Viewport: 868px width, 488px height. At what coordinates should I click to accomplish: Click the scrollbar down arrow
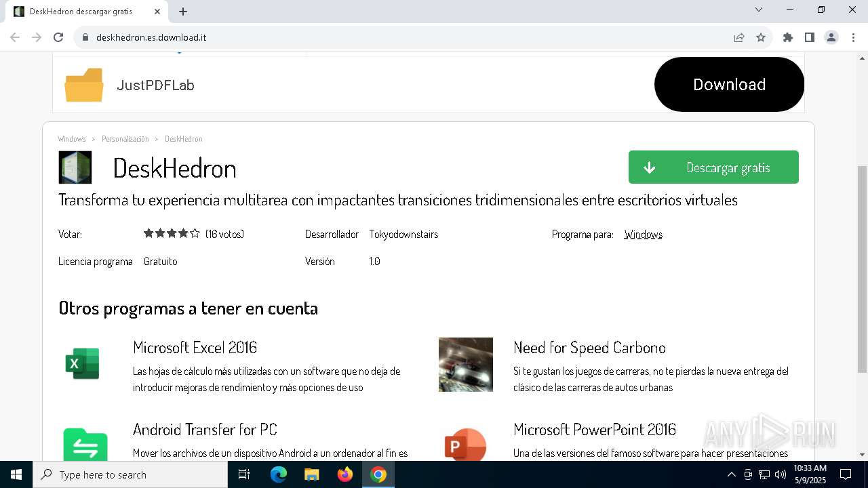pyautogui.click(x=862, y=455)
